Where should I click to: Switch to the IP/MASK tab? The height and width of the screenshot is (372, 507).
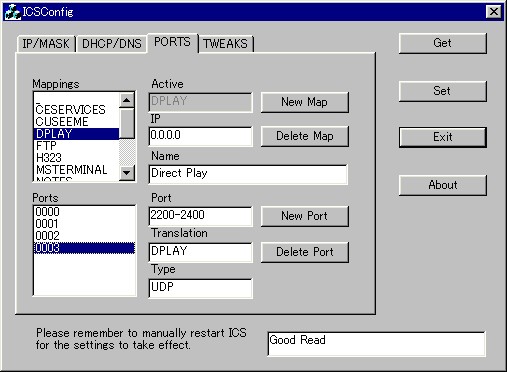click(46, 44)
